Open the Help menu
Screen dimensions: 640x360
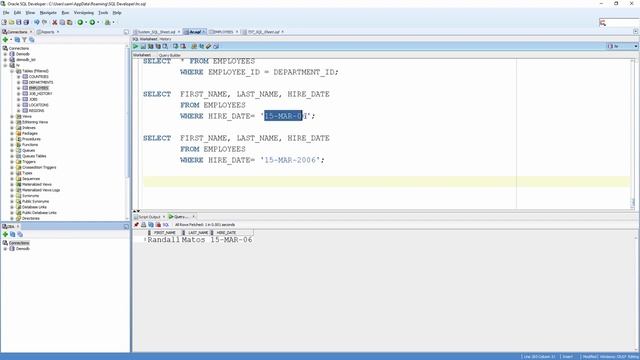pyautogui.click(x=117, y=13)
